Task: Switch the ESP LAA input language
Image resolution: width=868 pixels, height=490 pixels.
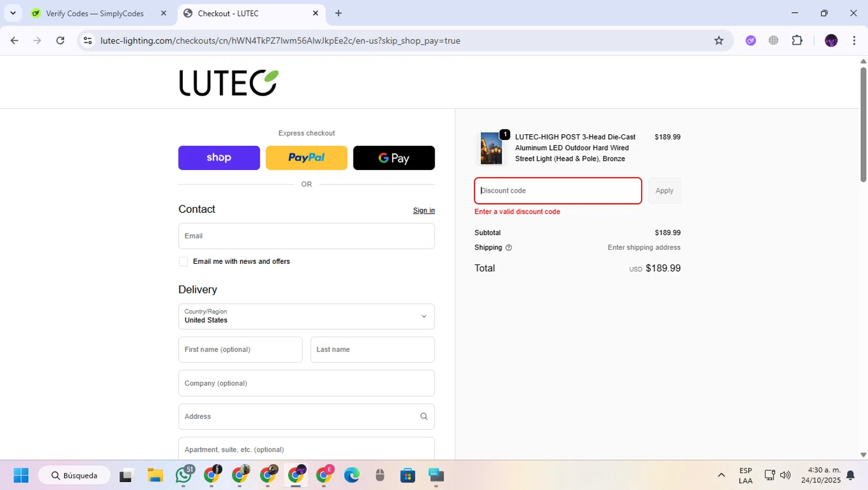Action: tap(745, 476)
